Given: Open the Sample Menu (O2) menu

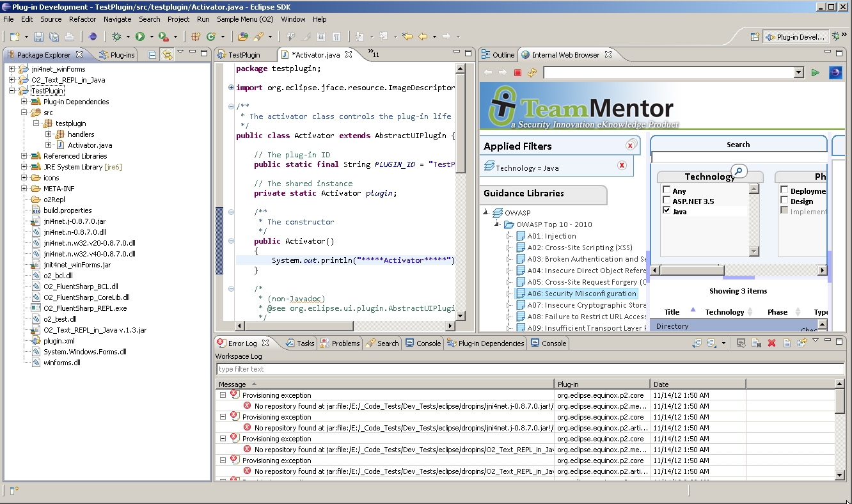Looking at the screenshot, I should tap(245, 19).
